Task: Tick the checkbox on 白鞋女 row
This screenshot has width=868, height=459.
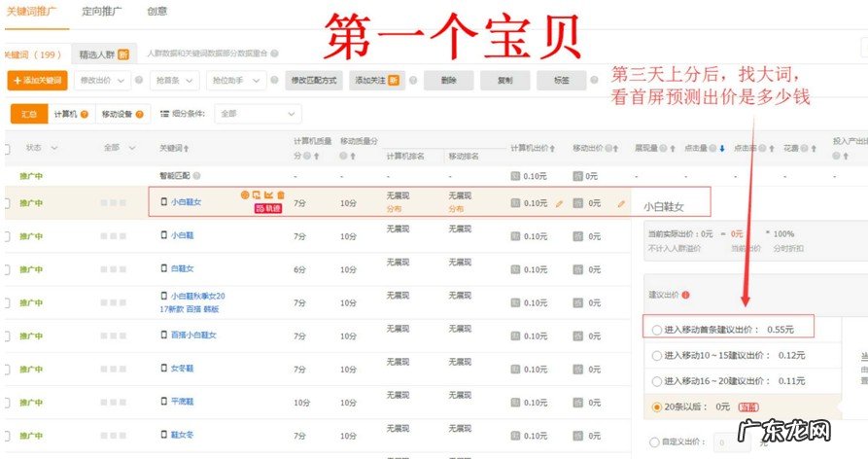Action: click(7, 269)
